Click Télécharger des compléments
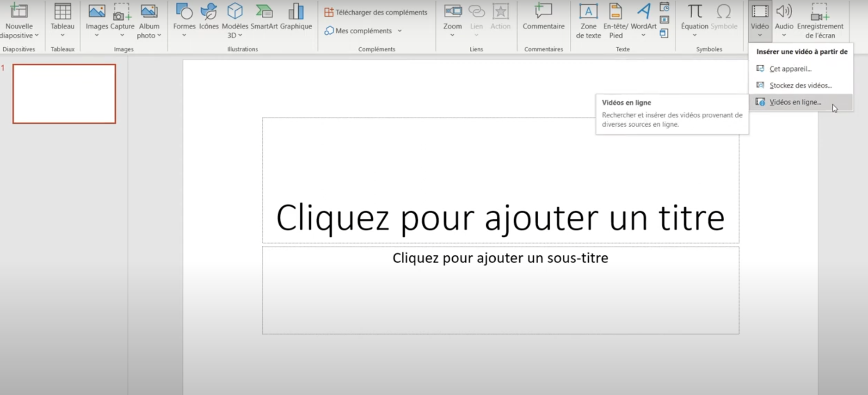Viewport: 868px width, 395px height. (376, 12)
